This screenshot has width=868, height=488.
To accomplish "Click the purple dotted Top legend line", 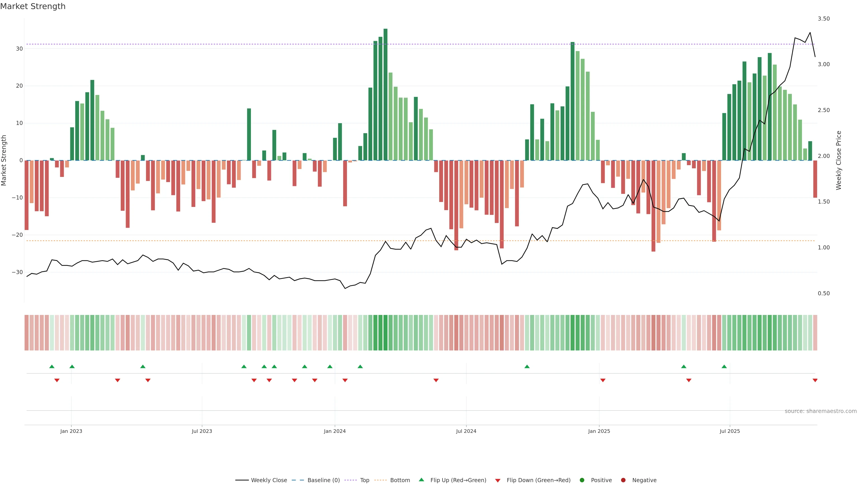I will point(350,480).
